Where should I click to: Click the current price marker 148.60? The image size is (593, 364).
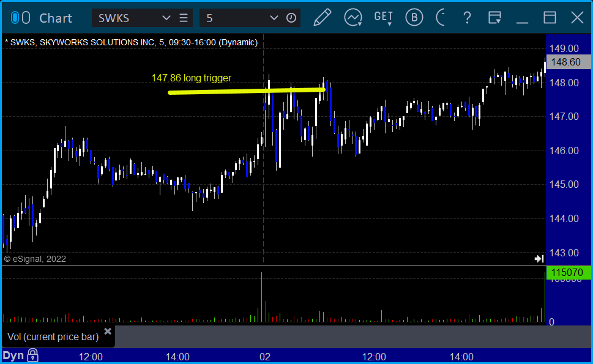point(569,62)
